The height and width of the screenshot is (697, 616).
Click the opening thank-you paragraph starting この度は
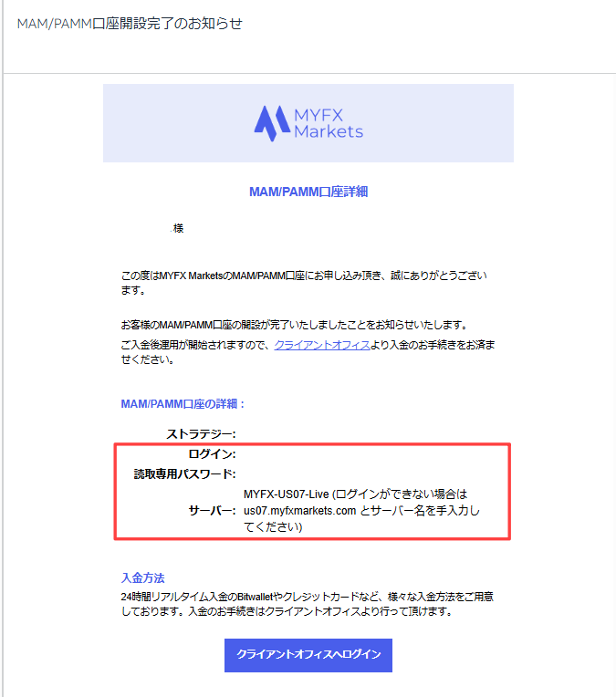[304, 283]
